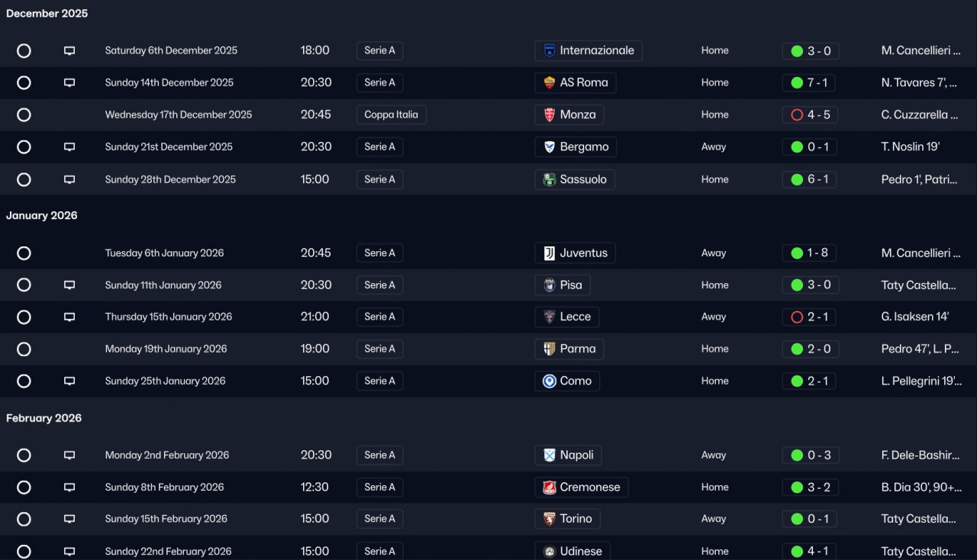The image size is (977, 560).
Task: Select the radio circle for Monza Coppa Italia match
Action: click(24, 114)
